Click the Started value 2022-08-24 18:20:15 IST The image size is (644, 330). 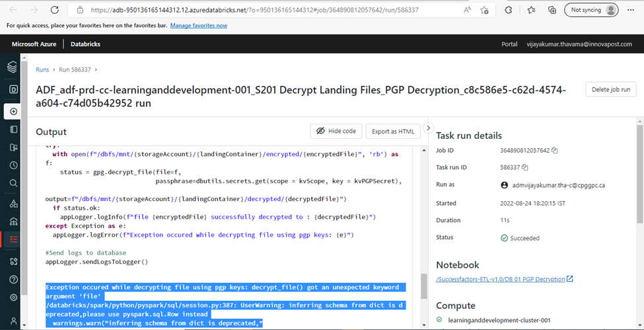534,203
